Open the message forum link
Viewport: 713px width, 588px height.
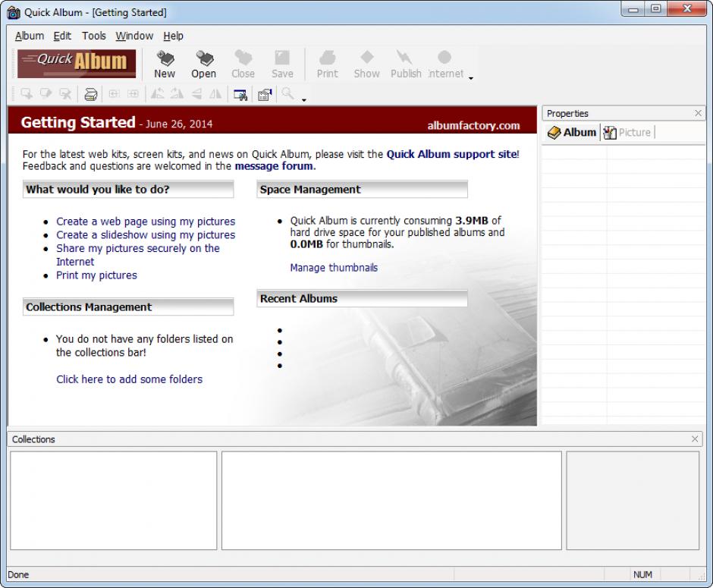click(x=274, y=166)
